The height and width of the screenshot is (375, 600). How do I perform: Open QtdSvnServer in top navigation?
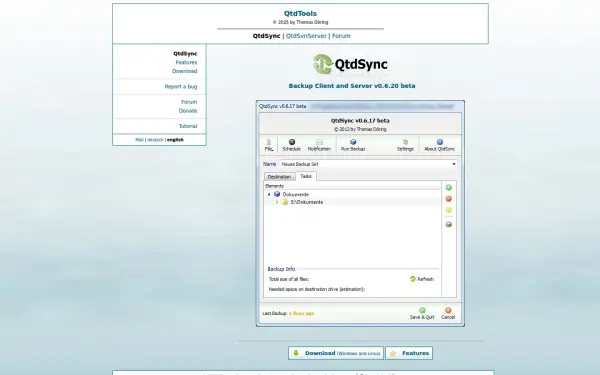tap(306, 36)
